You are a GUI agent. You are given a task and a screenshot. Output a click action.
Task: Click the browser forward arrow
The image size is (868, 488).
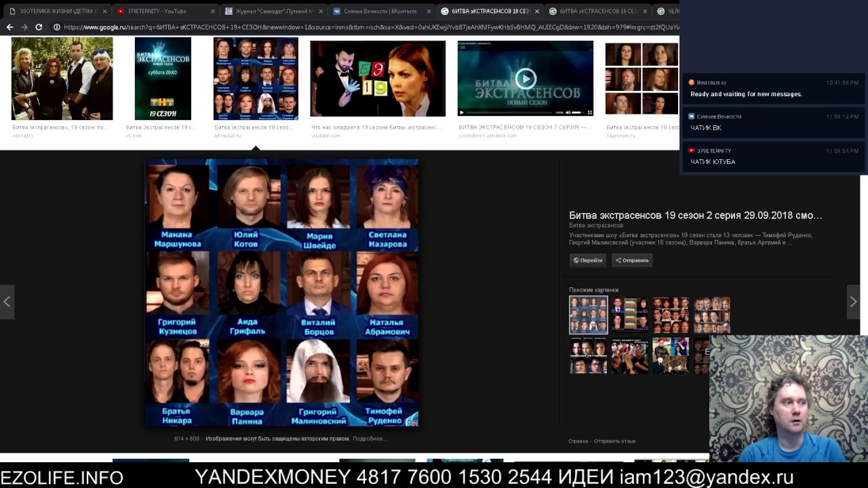pyautogui.click(x=24, y=27)
